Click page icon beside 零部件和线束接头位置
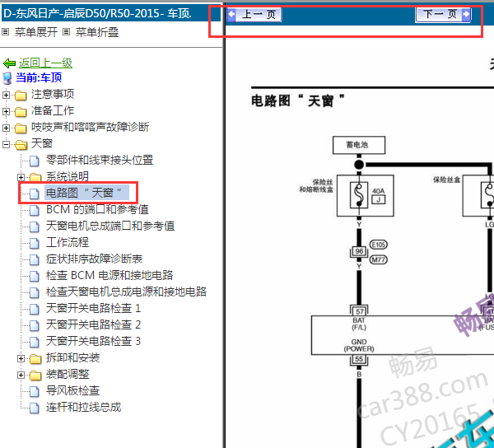The image size is (494, 448). 35,161
